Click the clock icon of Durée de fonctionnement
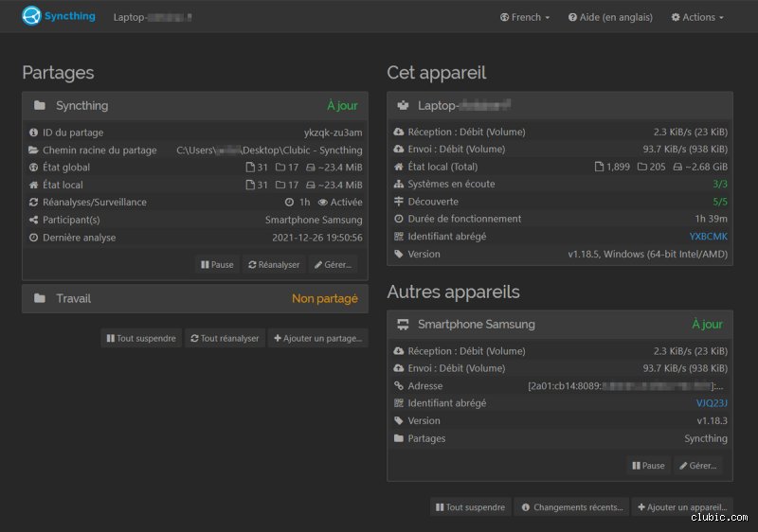758x532 pixels. (x=398, y=219)
